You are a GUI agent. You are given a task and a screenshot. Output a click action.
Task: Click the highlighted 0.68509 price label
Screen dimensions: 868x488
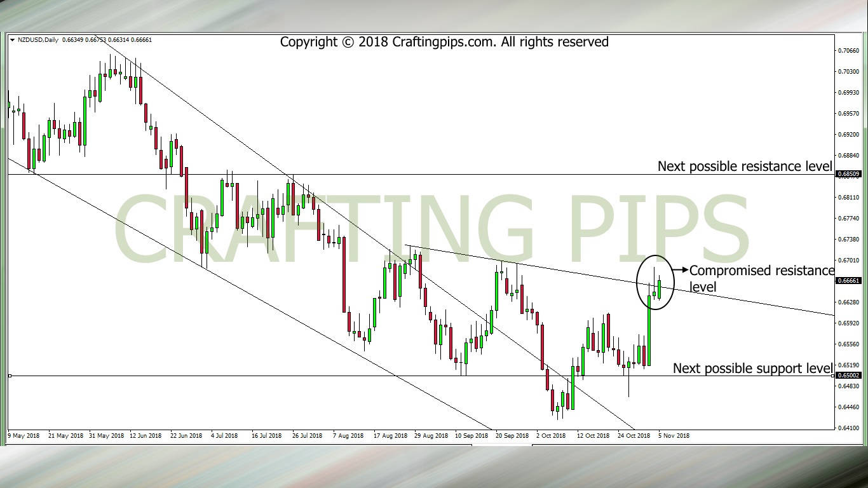[849, 173]
